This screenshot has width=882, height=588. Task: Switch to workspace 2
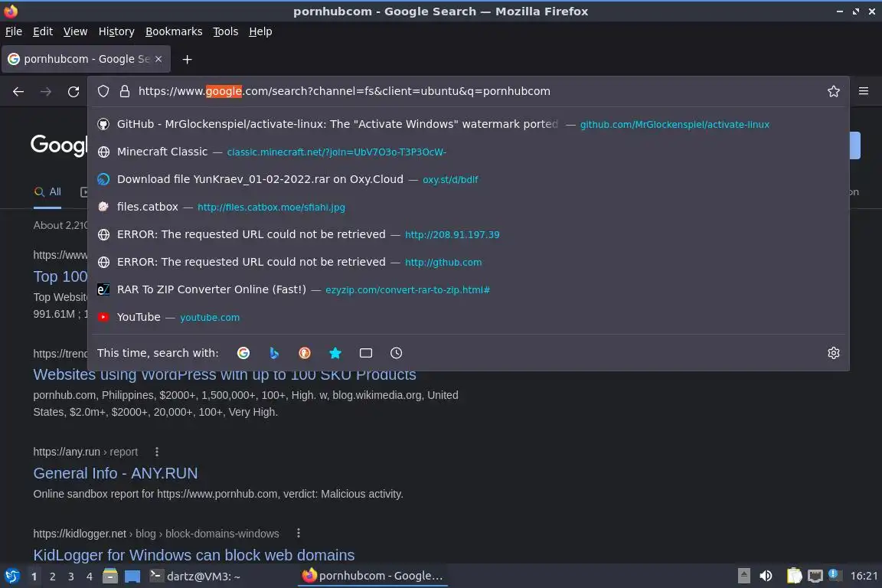point(52,577)
